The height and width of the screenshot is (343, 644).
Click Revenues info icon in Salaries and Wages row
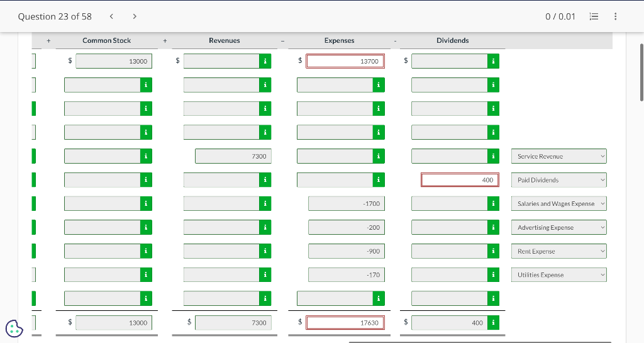tap(265, 204)
